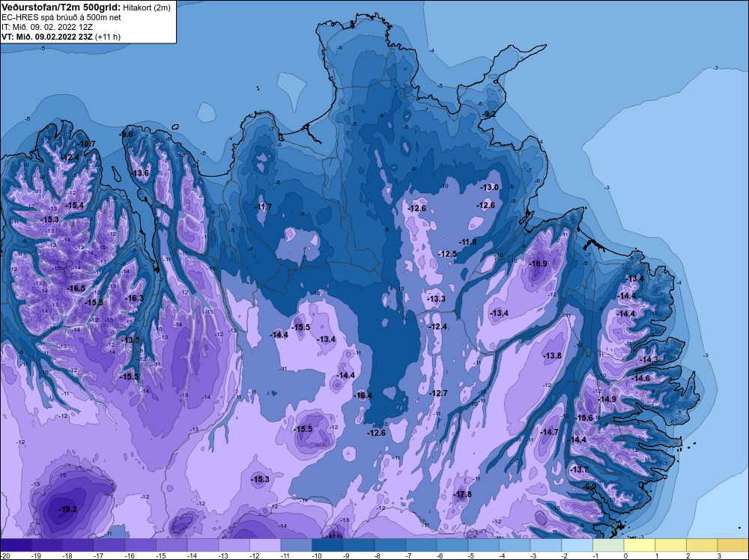
Task: Click the -11.7 temperature value on the map
Action: pos(263,207)
